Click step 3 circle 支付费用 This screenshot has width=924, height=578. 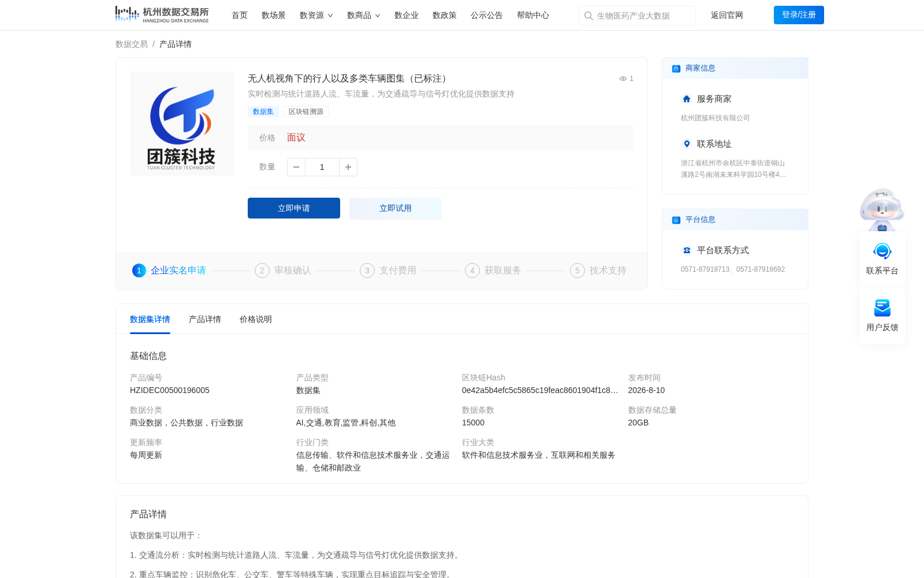coord(367,271)
